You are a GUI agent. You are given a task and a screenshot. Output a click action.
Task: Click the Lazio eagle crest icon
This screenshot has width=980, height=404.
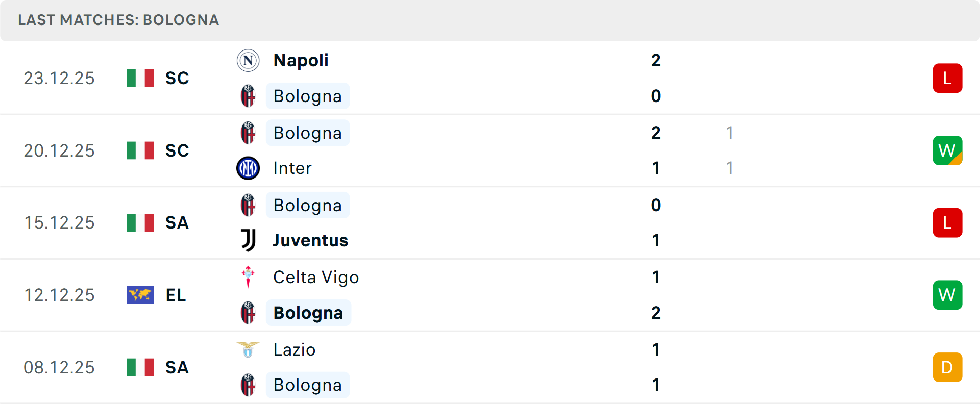pos(248,349)
